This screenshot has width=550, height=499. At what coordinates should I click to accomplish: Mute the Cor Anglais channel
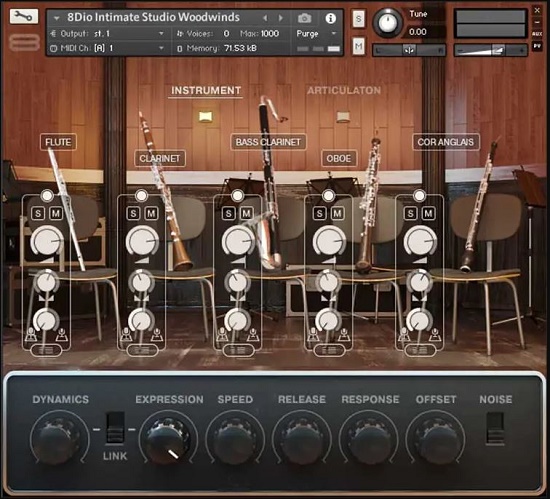(428, 213)
